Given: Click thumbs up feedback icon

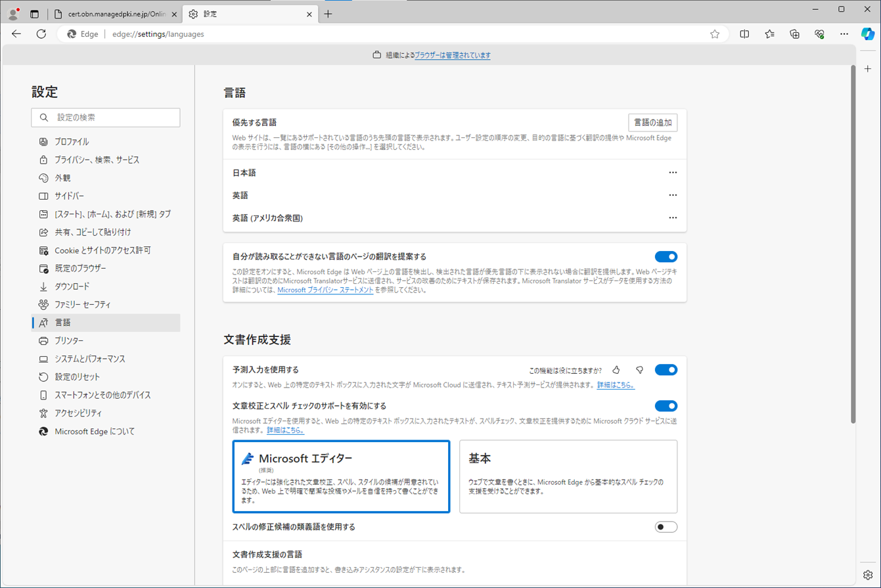Looking at the screenshot, I should pyautogui.click(x=616, y=370).
